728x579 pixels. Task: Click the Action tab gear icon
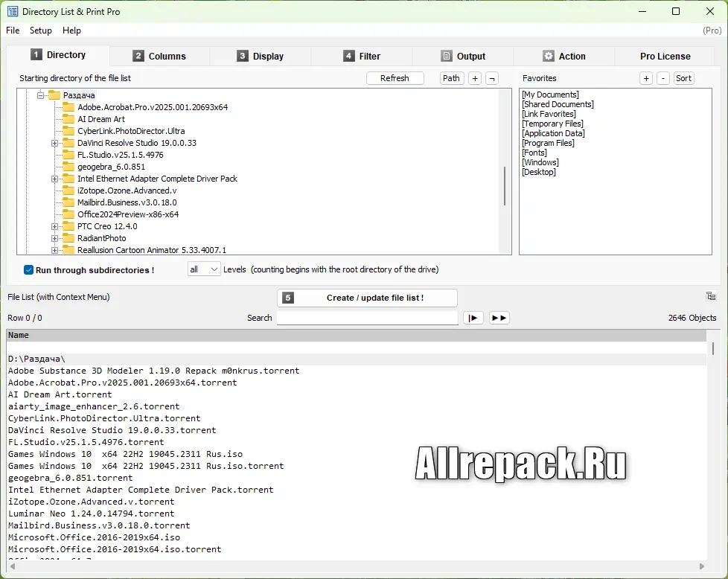click(x=549, y=56)
